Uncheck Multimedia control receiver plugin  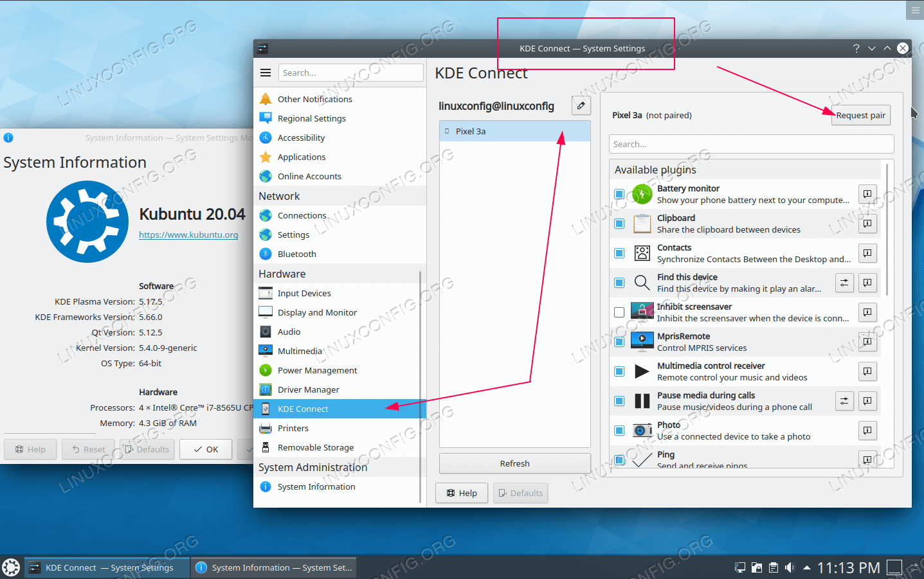point(619,371)
